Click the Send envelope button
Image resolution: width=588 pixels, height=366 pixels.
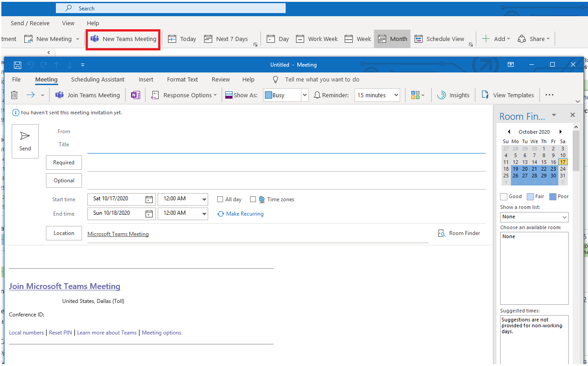point(25,141)
